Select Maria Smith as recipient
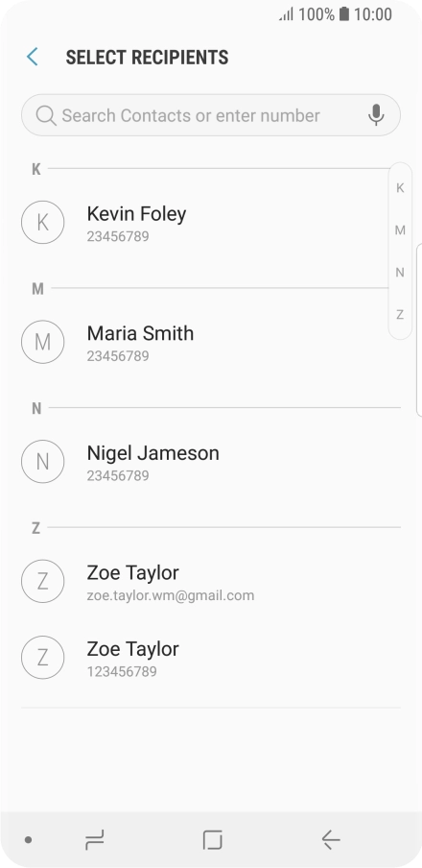 pos(204,342)
